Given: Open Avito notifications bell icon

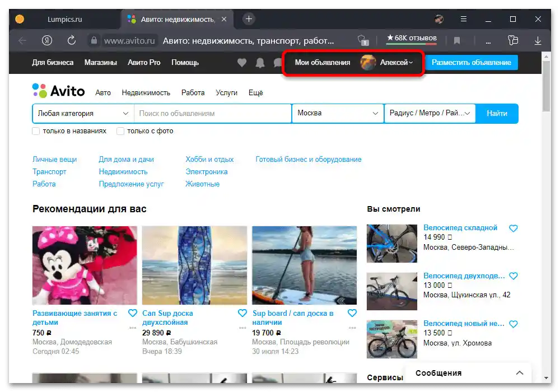Looking at the screenshot, I should tap(260, 63).
